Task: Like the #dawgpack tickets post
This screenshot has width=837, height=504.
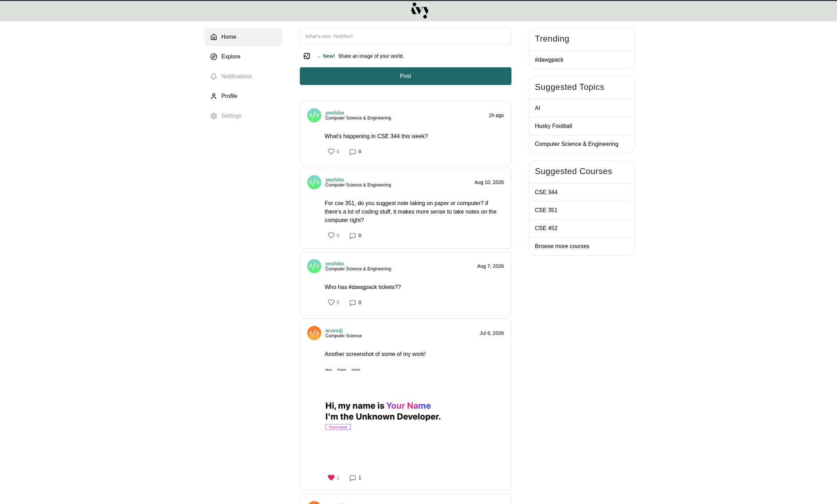Action: tap(331, 302)
